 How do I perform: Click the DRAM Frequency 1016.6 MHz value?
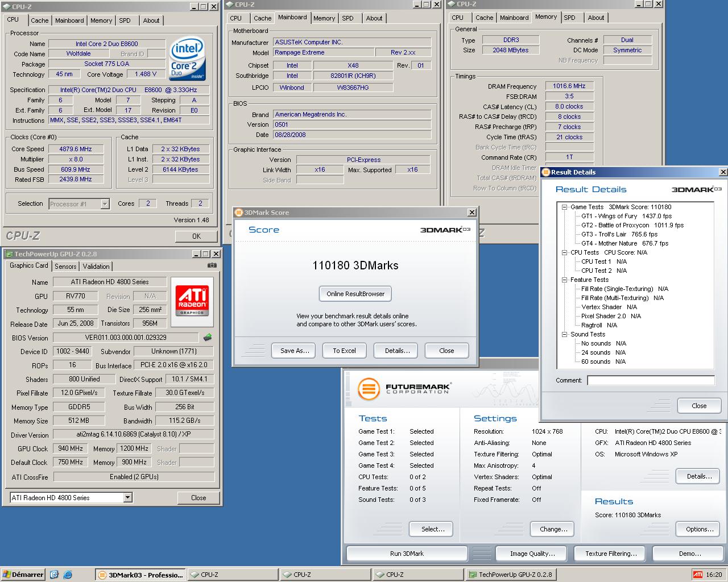click(569, 86)
